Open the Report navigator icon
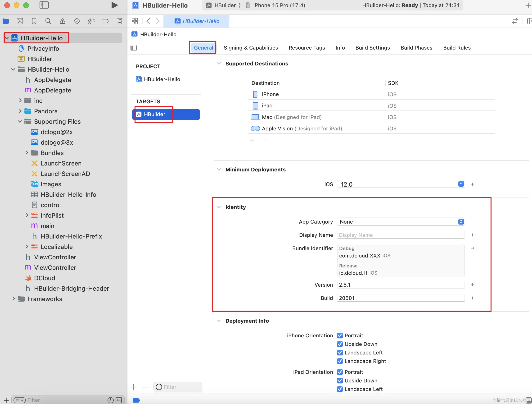This screenshot has height=404, width=532. click(119, 21)
